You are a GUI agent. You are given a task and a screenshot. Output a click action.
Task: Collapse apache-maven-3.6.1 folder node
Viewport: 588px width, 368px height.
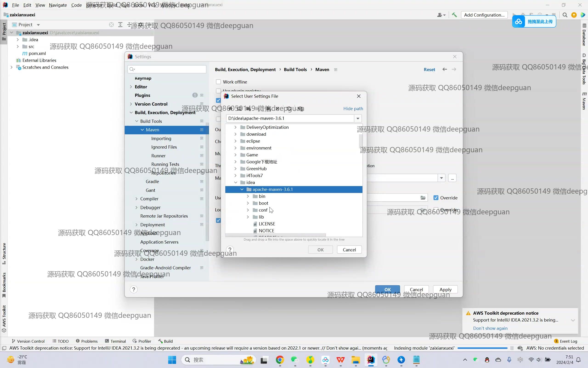(x=242, y=189)
